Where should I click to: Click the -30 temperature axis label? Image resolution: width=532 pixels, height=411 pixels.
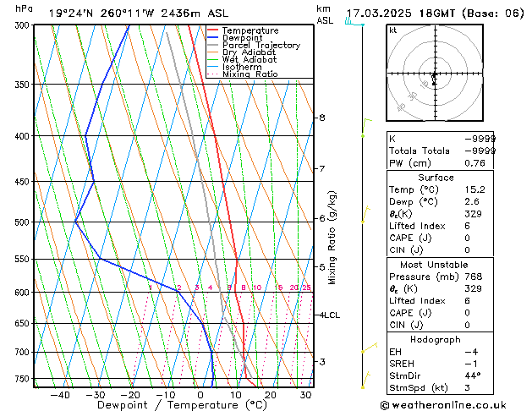point(96,395)
